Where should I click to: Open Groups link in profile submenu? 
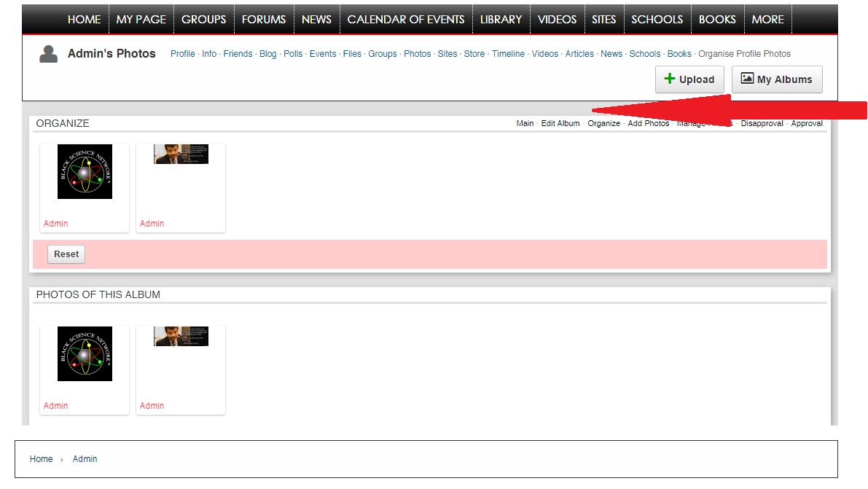(383, 54)
